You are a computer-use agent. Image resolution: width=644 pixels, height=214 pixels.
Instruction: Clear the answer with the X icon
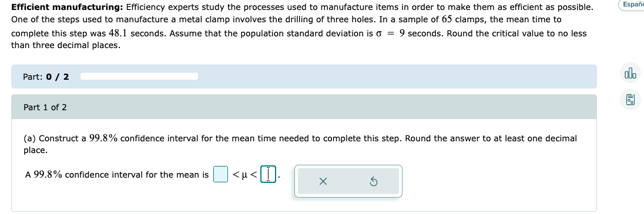[323, 181]
